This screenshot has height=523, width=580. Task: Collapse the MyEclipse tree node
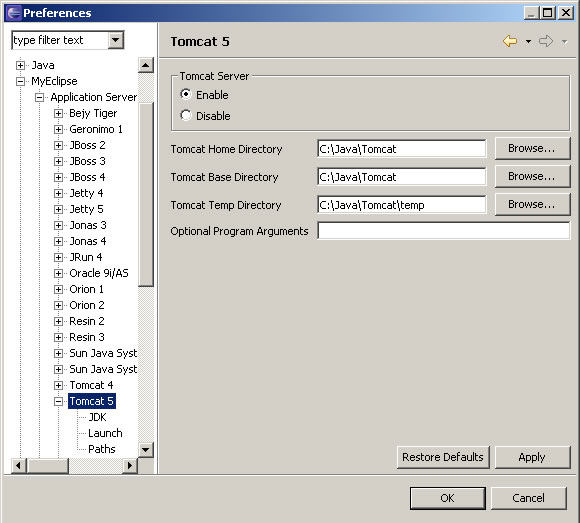(20, 81)
